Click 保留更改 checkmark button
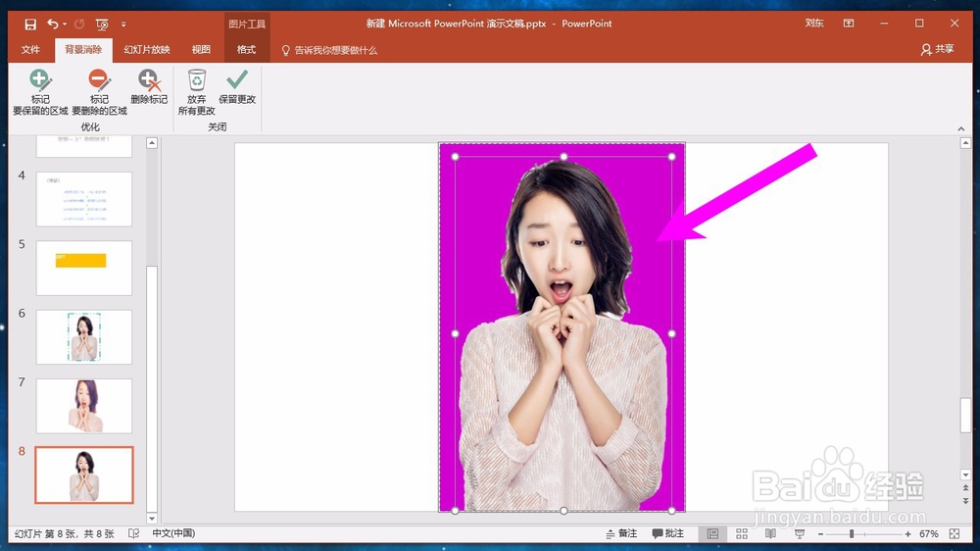This screenshot has width=980, height=551. point(237,87)
